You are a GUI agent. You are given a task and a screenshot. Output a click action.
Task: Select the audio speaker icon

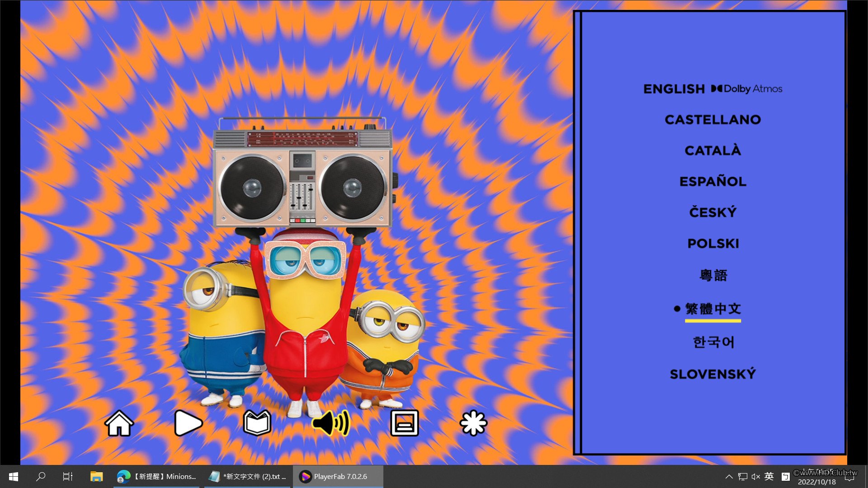[331, 423]
